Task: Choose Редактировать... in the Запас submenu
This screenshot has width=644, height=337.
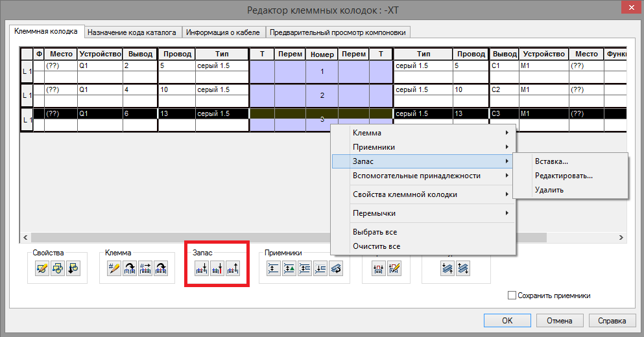Action: 571,176
